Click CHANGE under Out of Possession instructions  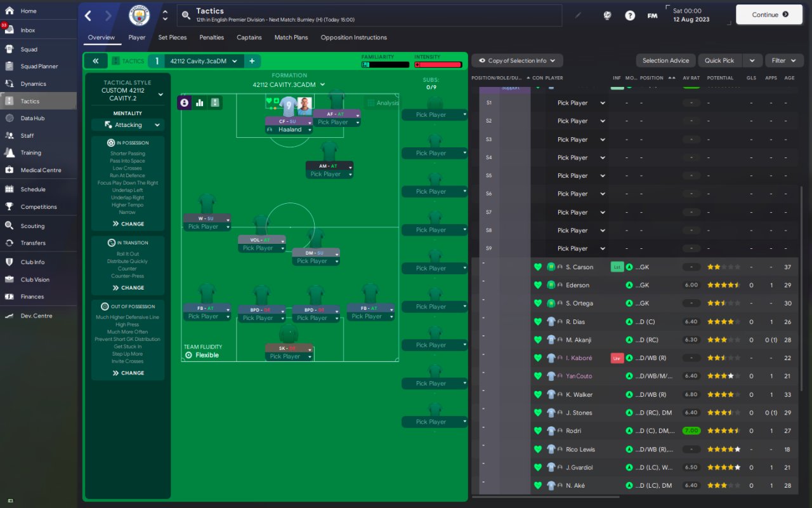(x=128, y=373)
